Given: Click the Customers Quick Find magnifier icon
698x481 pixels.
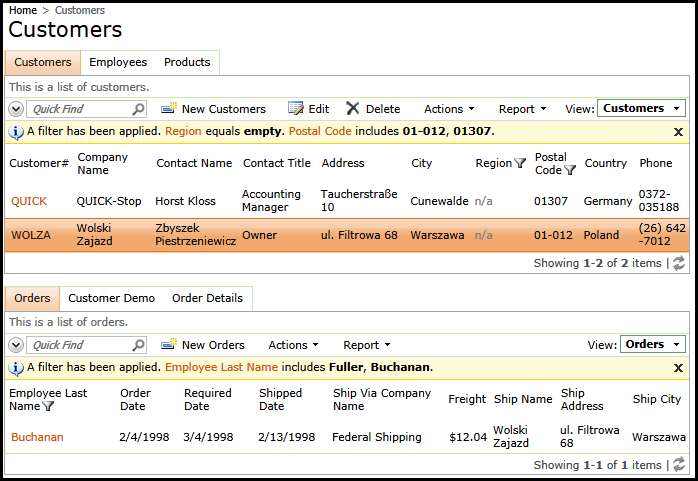Looking at the screenshot, I should 138,109.
